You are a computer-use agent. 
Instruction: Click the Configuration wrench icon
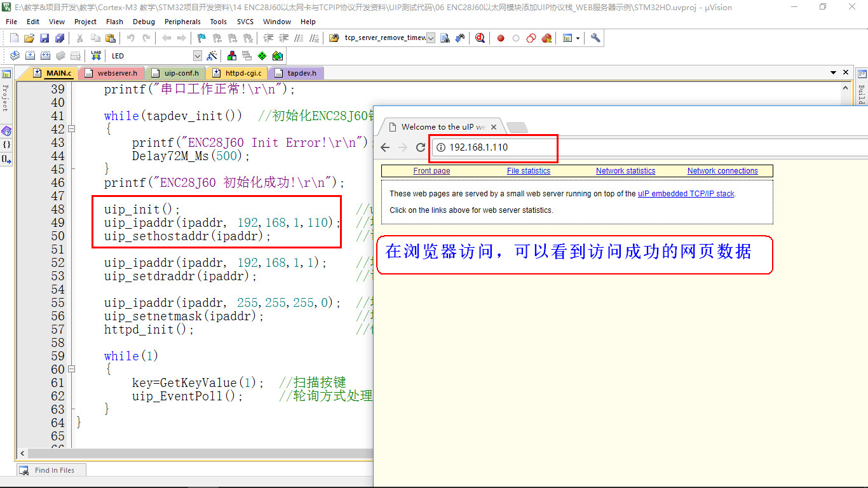pyautogui.click(x=595, y=38)
